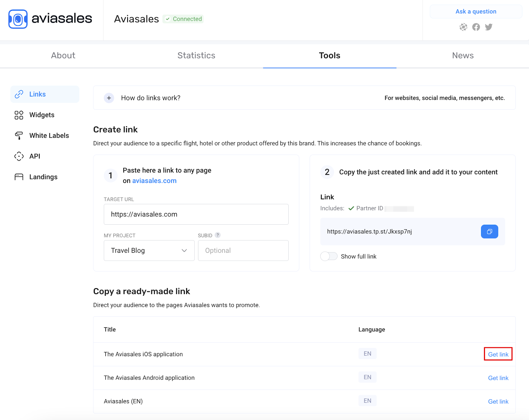Image resolution: width=529 pixels, height=420 pixels.
Task: Switch to the About tab
Action: tap(63, 56)
